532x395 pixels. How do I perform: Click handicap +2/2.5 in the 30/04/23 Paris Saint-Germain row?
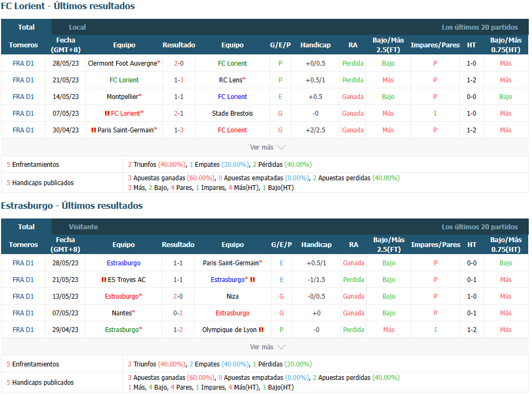316,130
